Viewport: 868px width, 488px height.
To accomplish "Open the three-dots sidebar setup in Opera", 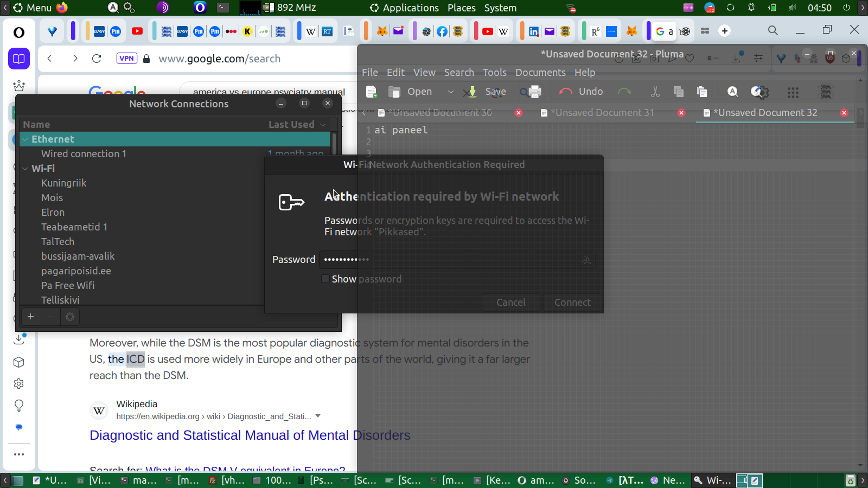I will pos(19,454).
